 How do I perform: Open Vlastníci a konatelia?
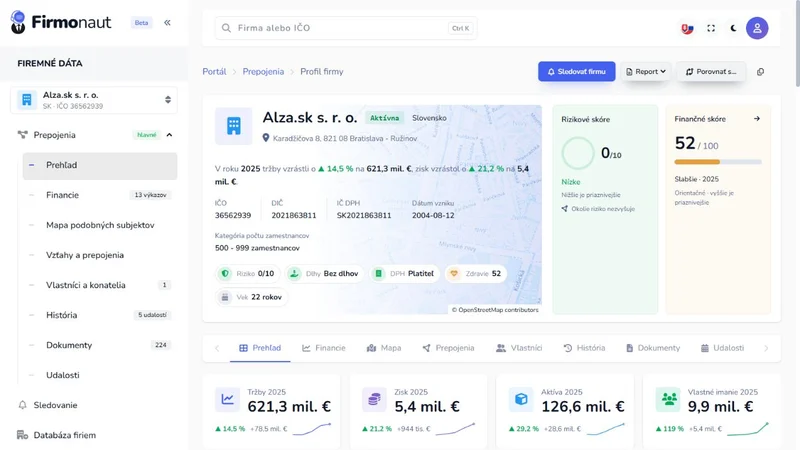pos(100,285)
